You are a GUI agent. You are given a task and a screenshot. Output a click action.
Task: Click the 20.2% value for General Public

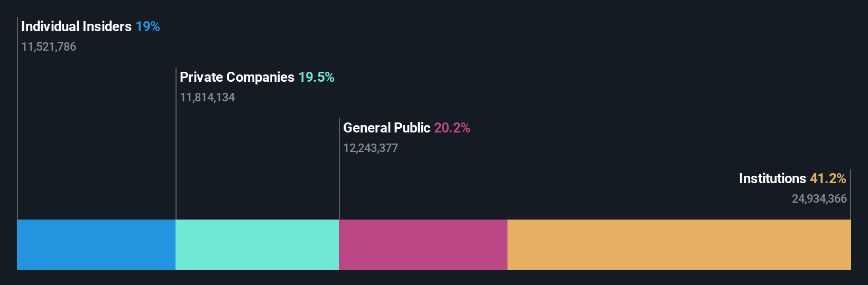452,128
